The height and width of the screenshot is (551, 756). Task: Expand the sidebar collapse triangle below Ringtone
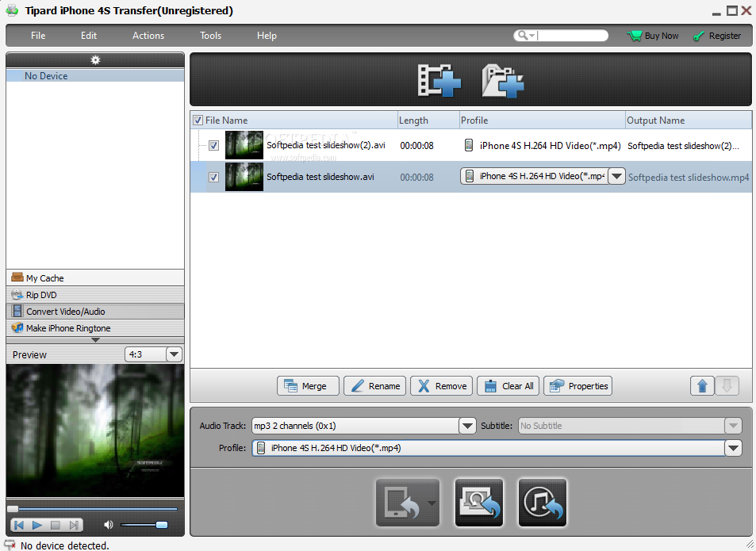[95, 340]
